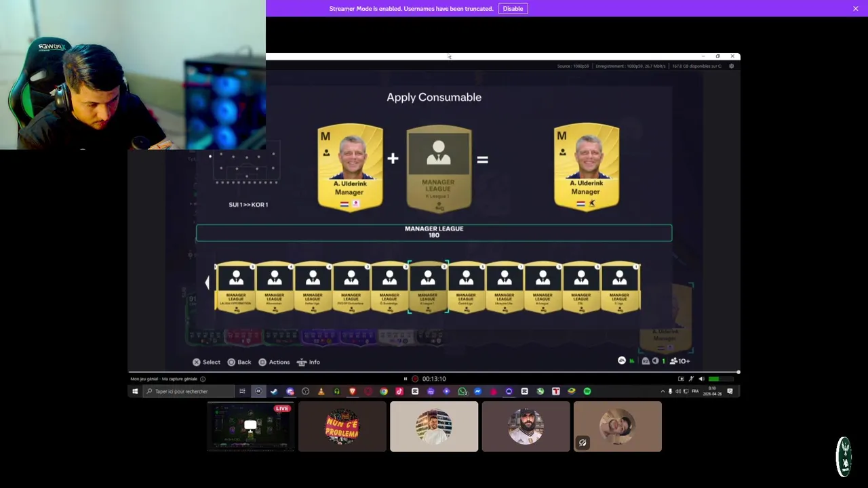Click the A. Ulderink manager card on the left
Viewport: 868px width, 488px height.
pyautogui.click(x=350, y=168)
